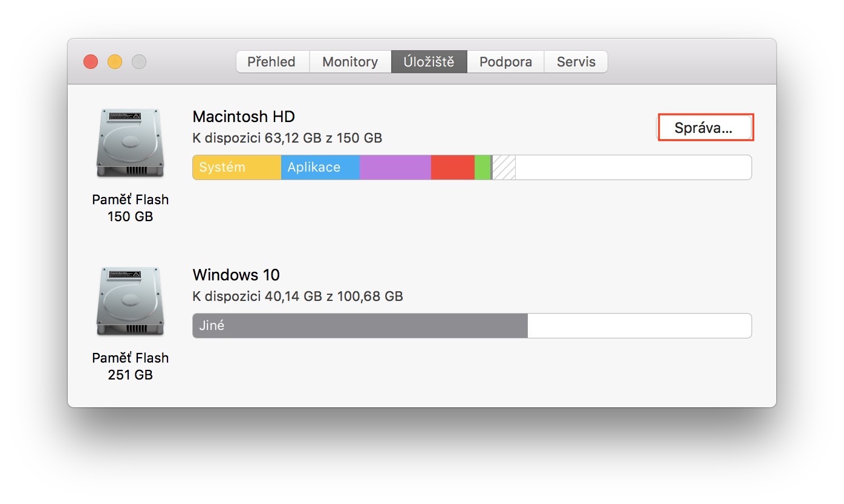Click 'K dispozici 40,14 GB z 100,68 GB'
Viewport: 844px width, 504px height.
(298, 297)
